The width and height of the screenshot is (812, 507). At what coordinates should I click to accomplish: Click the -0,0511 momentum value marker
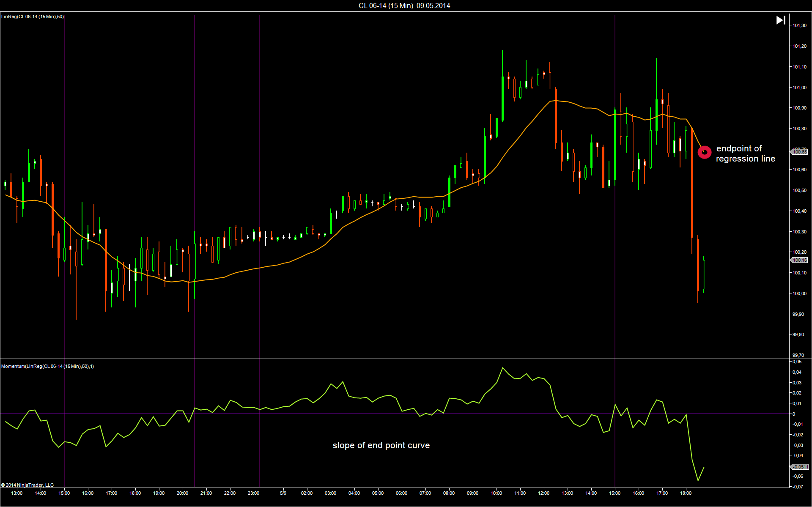click(799, 467)
